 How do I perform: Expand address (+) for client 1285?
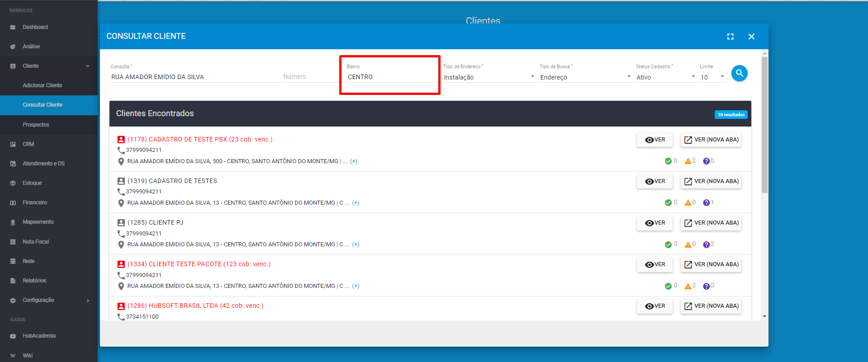coord(356,244)
